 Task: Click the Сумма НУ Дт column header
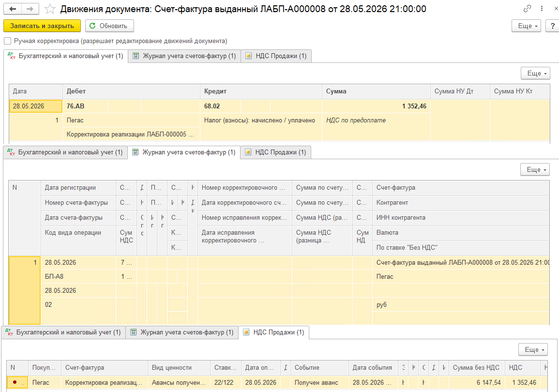click(x=460, y=91)
